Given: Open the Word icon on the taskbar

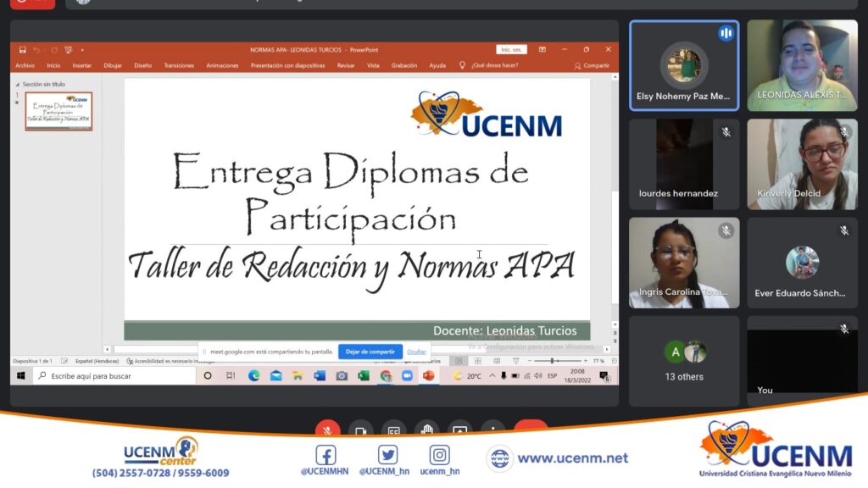Looking at the screenshot, I should 320,375.
